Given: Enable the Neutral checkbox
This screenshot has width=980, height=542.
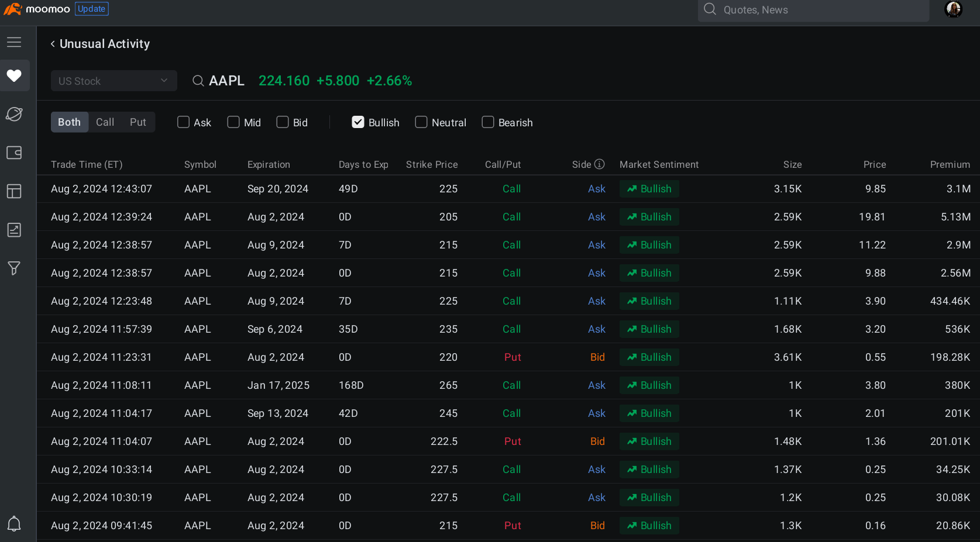Looking at the screenshot, I should click(421, 122).
